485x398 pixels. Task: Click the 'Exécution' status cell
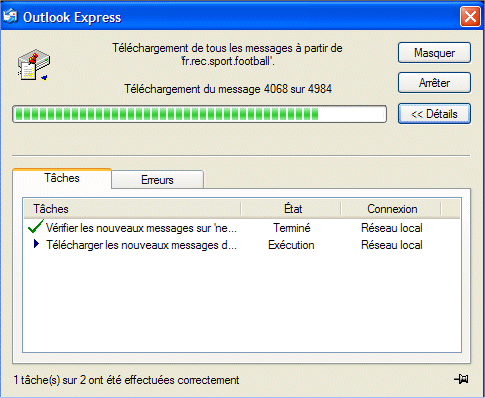coord(291,245)
